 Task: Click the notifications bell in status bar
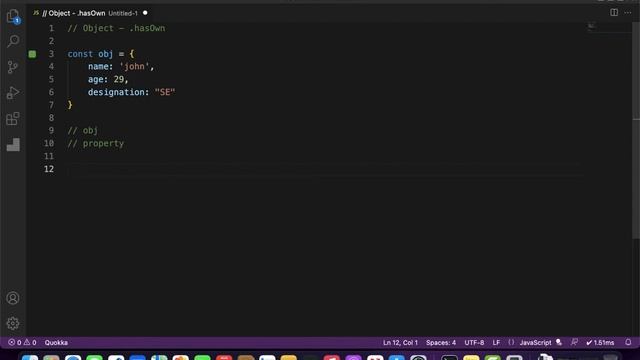pos(628,342)
